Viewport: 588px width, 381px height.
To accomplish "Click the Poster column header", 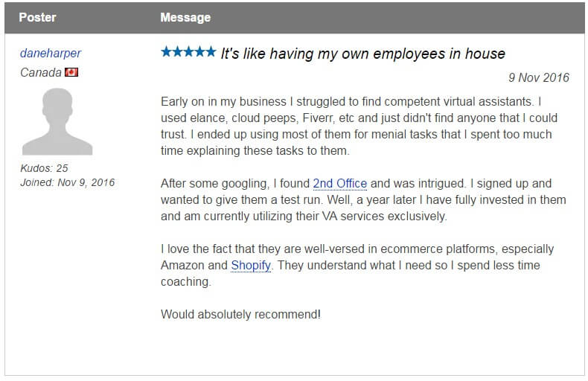I will [37, 17].
